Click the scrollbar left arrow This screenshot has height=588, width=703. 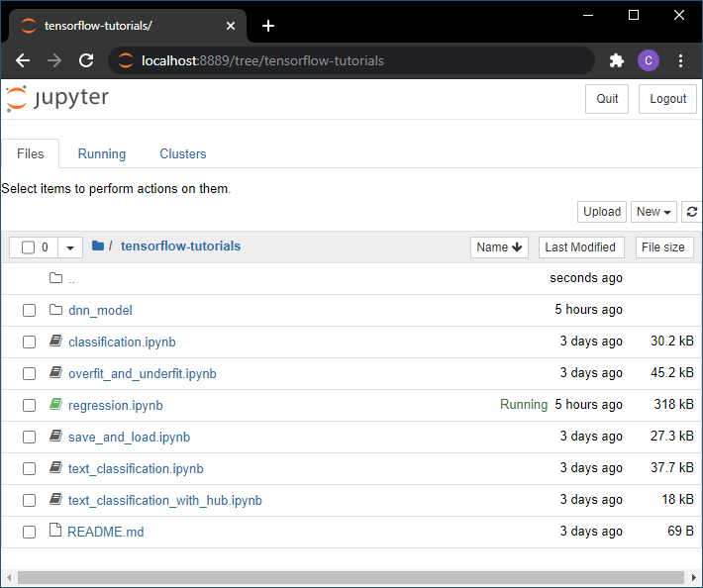coord(9,577)
